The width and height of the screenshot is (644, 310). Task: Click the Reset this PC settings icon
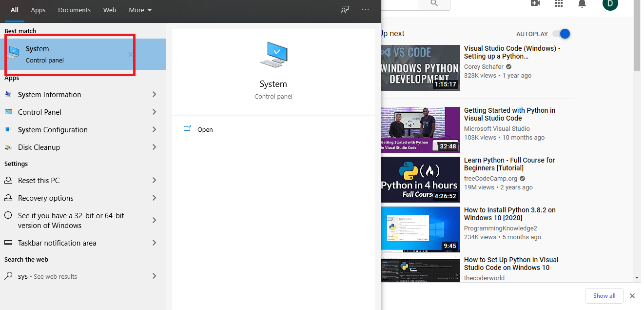pyautogui.click(x=8, y=180)
